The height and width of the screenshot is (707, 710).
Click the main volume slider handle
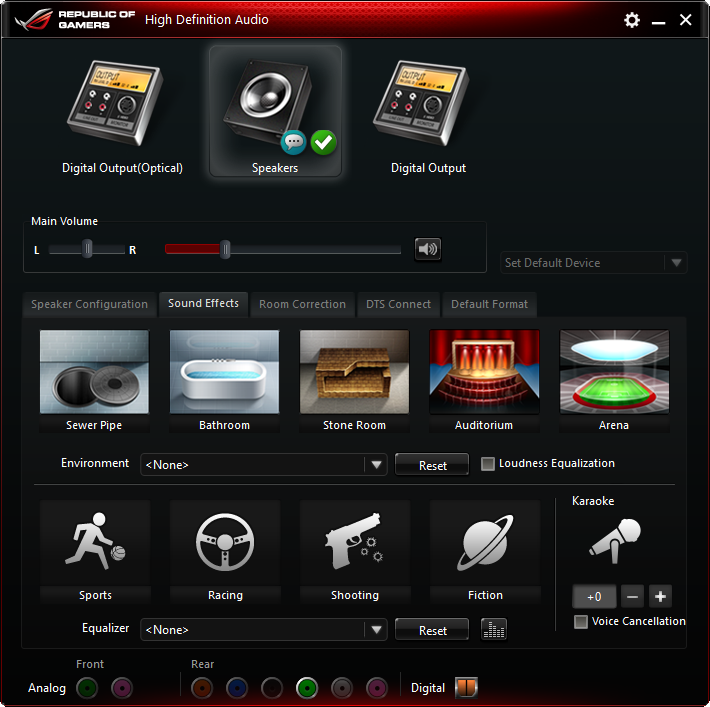(x=225, y=250)
